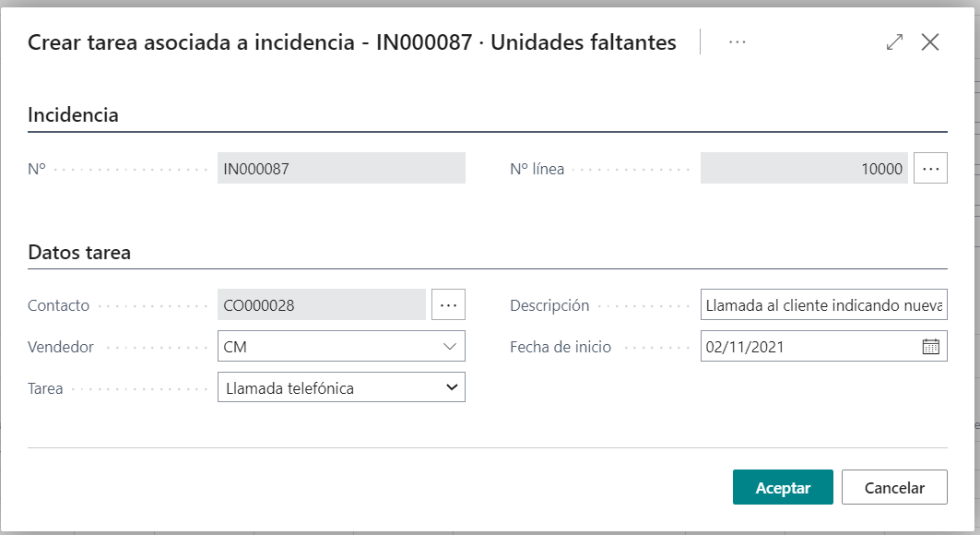Screen dimensions: 980x535
Task: Select the Contacto field CO000028
Action: click(321, 304)
